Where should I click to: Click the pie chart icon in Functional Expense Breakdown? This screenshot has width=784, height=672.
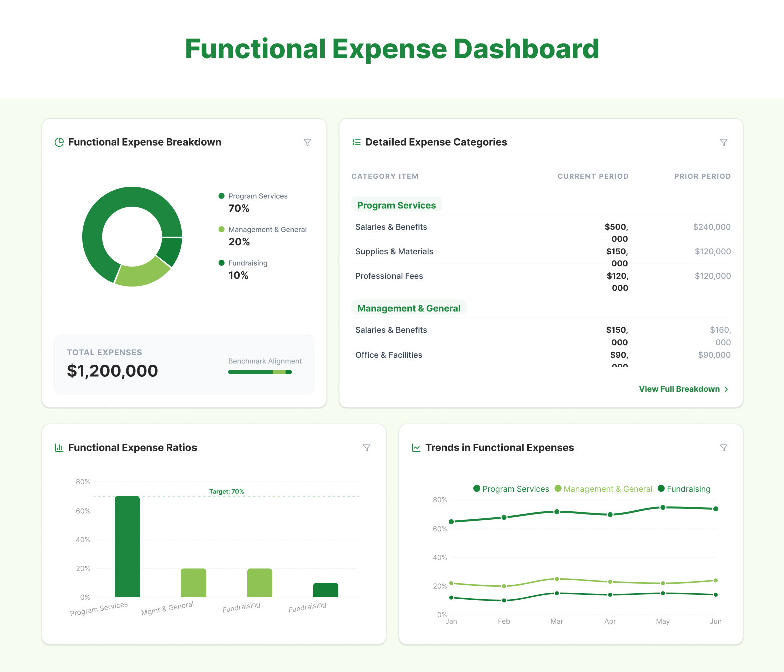click(59, 142)
